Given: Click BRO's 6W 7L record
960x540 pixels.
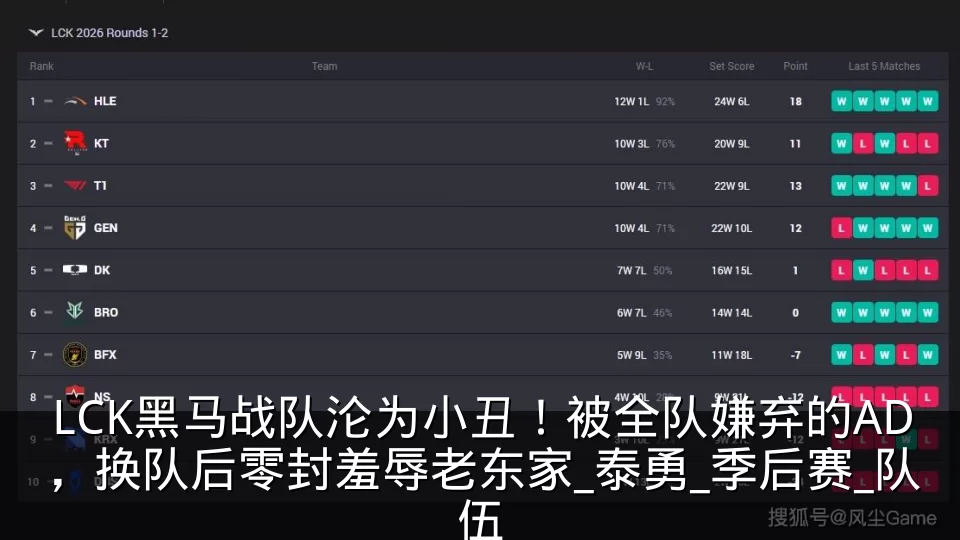Looking at the screenshot, I should pos(631,313).
